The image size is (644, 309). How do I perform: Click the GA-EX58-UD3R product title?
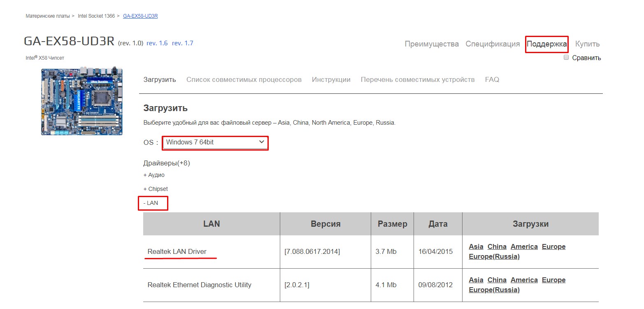pyautogui.click(x=69, y=41)
